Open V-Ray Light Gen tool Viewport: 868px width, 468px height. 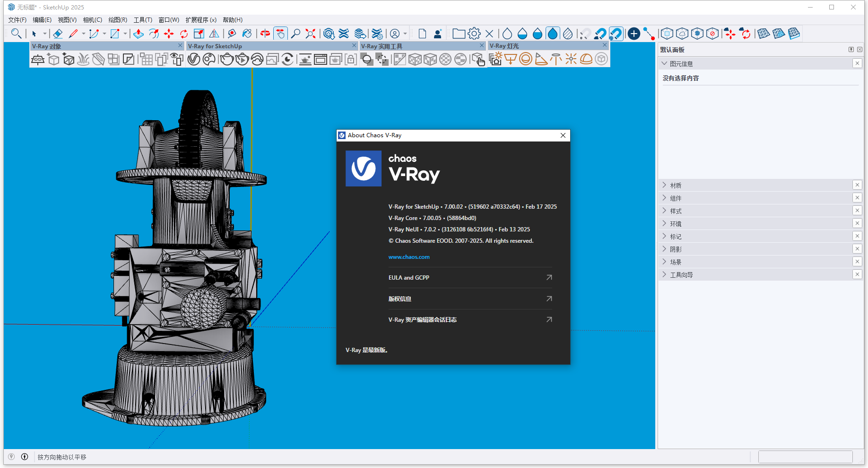[x=495, y=59]
